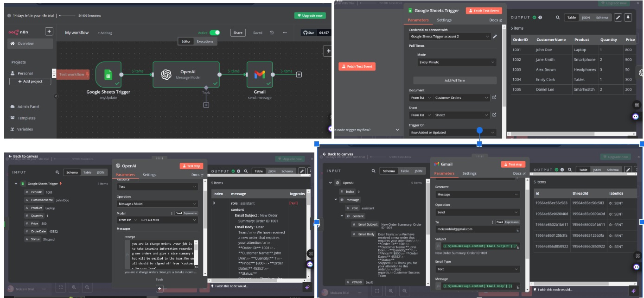Open the Trigger On dropdown

tap(453, 133)
